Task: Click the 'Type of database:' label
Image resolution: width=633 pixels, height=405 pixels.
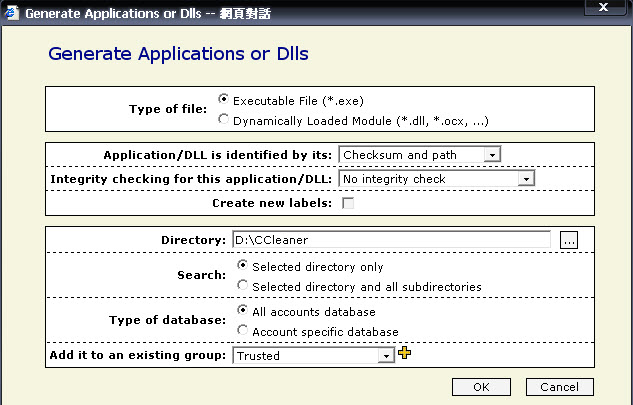Action: [168, 320]
